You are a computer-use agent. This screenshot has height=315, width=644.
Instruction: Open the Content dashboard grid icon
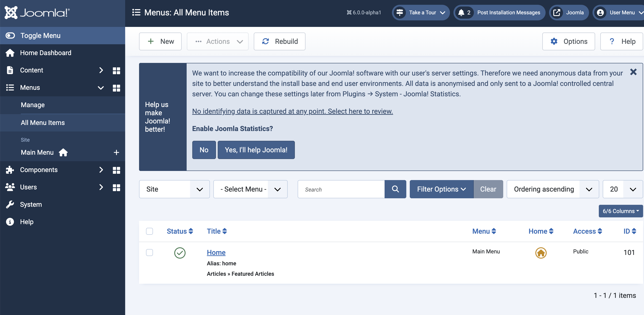coord(116,70)
